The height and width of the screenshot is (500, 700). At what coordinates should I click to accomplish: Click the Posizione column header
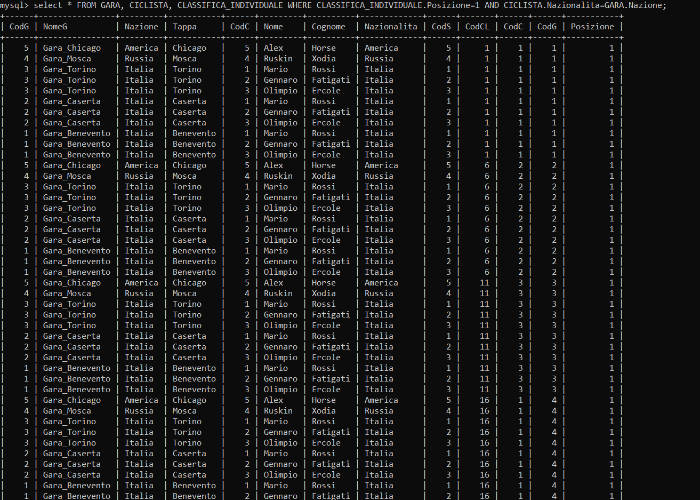[593, 27]
